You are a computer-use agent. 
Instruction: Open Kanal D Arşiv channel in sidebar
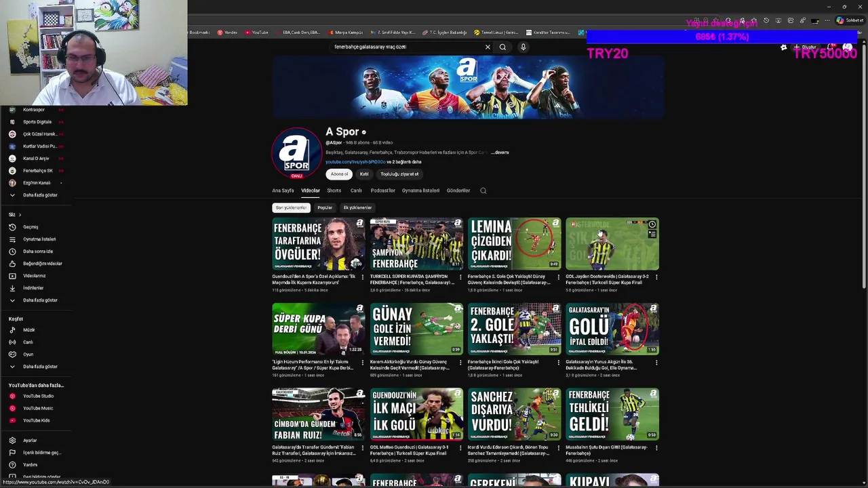35,159
